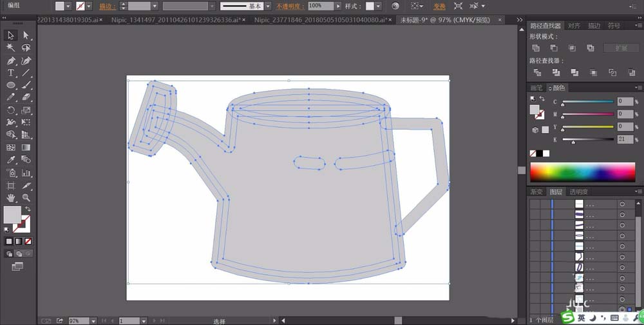Viewport: 644px width, 325px height.
Task: Set paint mode to None in toolbox
Action: [28, 241]
